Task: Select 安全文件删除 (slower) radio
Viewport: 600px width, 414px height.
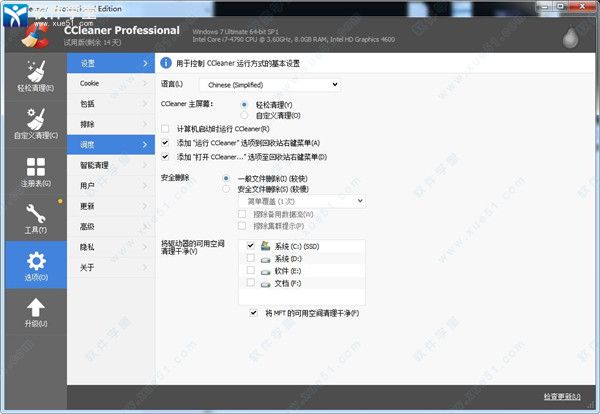Action: point(226,189)
